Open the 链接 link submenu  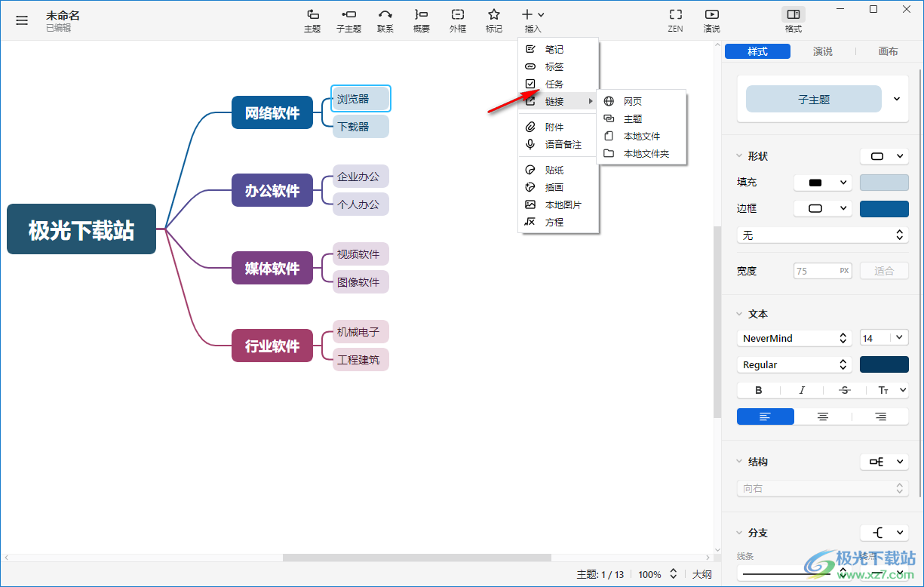point(559,101)
